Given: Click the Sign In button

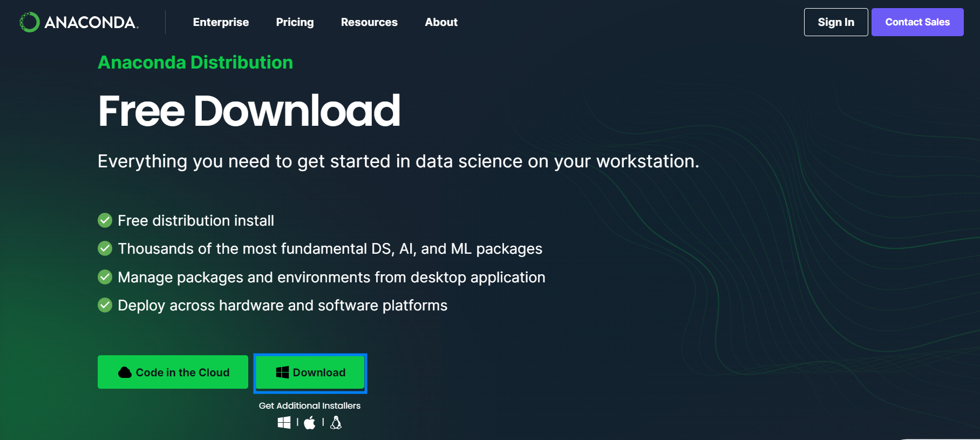Looking at the screenshot, I should click(836, 22).
